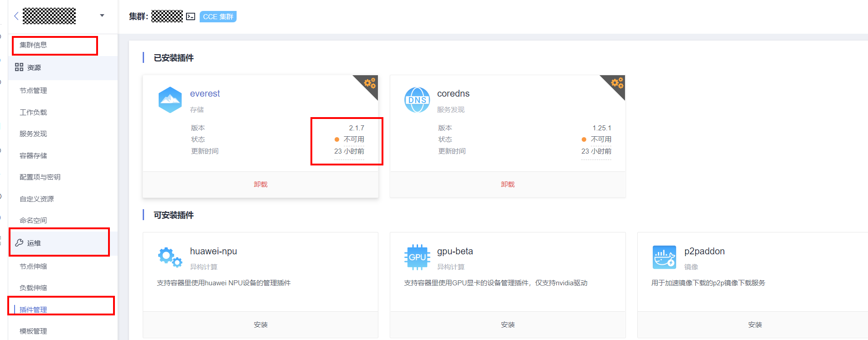Open 集群信息 in the sidebar
Viewport: 868px width, 340px height.
coord(33,45)
